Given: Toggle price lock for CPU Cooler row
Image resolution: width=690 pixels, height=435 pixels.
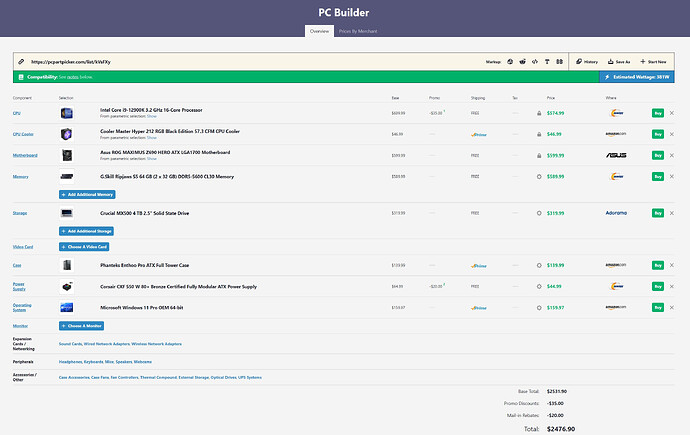Looking at the screenshot, I should tap(539, 134).
